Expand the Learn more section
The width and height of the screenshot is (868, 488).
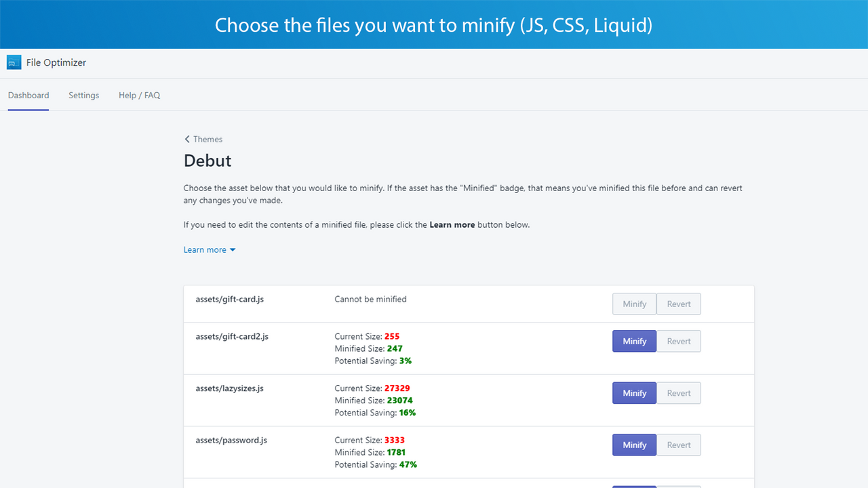tap(204, 249)
